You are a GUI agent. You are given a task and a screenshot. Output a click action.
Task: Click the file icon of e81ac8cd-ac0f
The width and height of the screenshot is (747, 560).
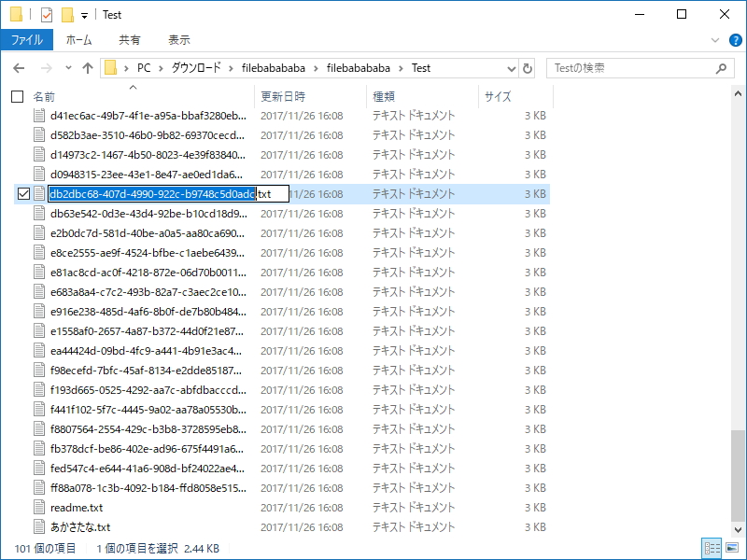point(39,273)
